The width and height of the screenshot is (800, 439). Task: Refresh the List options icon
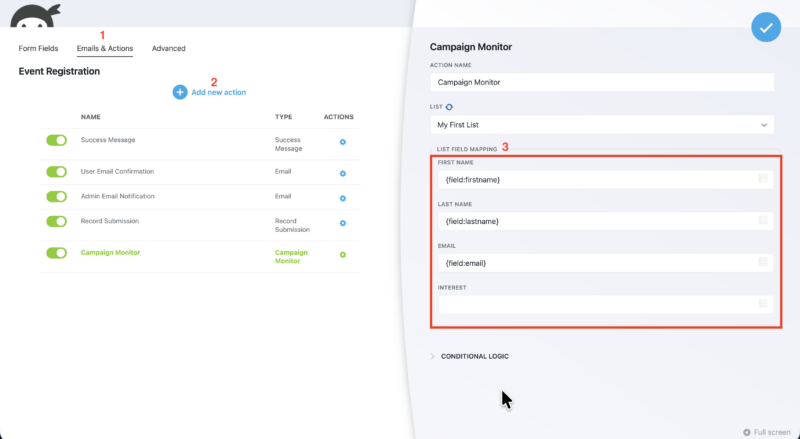point(449,107)
